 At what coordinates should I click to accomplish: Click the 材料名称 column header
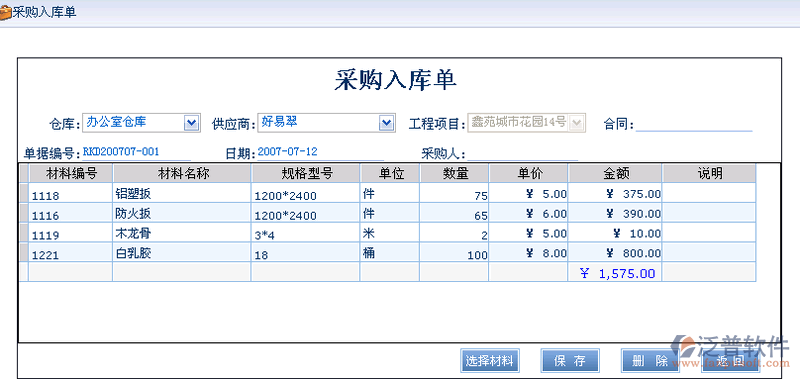tap(182, 173)
